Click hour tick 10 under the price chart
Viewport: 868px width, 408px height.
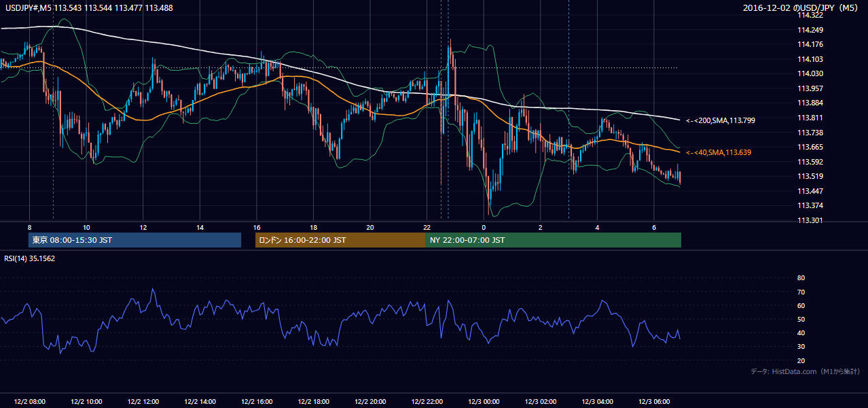tap(86, 226)
